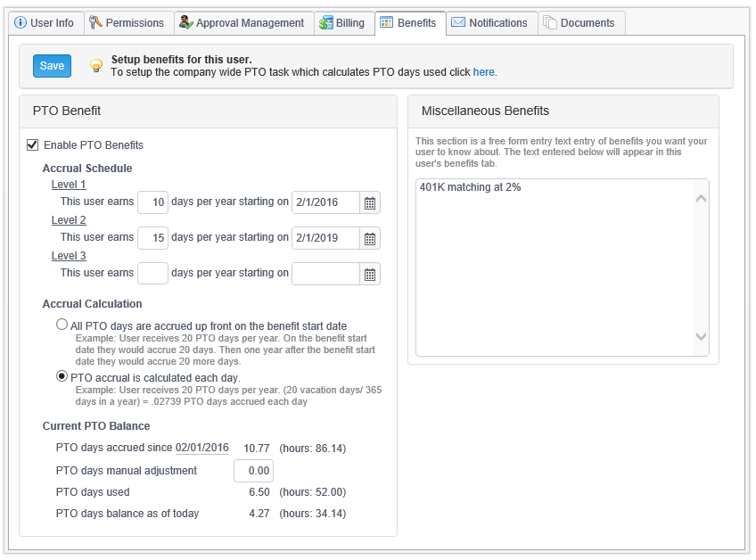Open the Billing tab

tap(344, 23)
